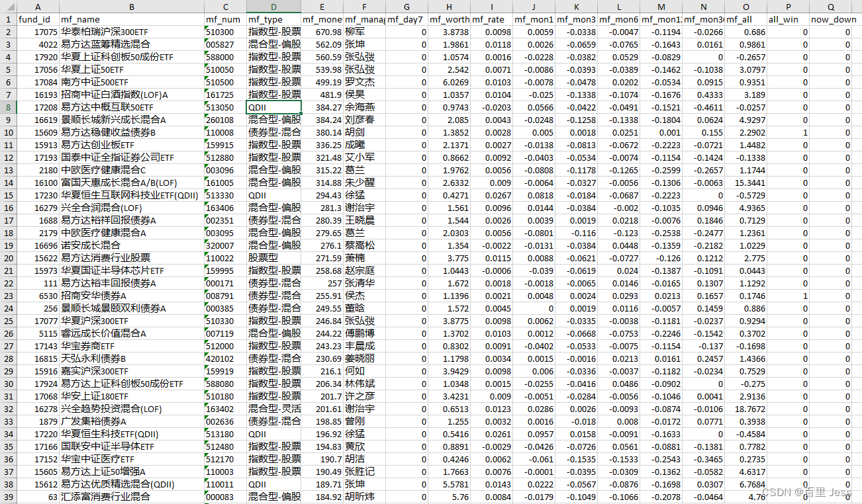Click the mf_money value 384.27
This screenshot has height=504, width=862.
pos(322,107)
